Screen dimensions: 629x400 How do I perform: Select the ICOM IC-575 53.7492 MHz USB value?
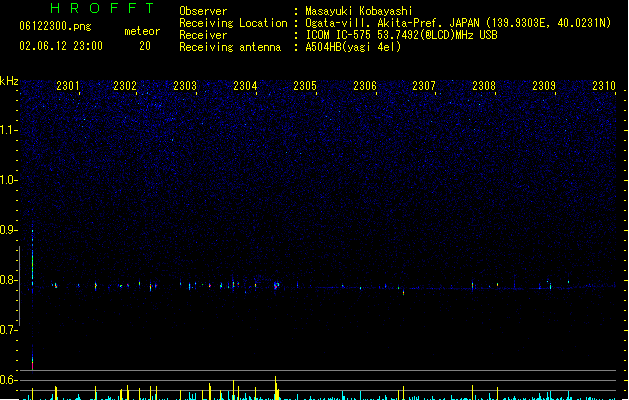[401, 35]
